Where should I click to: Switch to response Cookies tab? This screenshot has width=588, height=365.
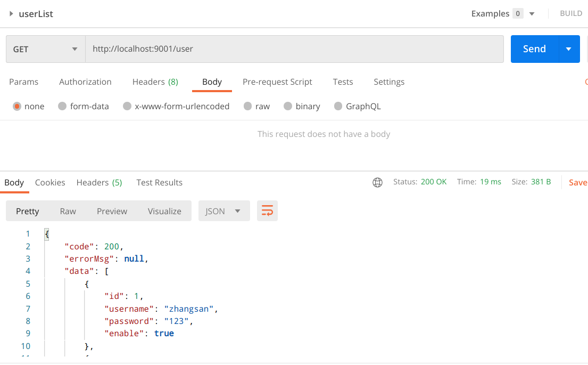(x=50, y=183)
